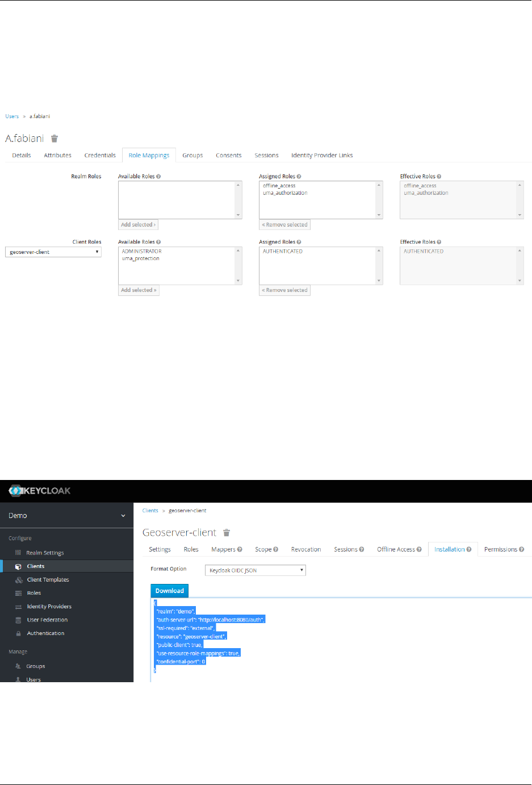Open Realm Settings in sidebar
Image resolution: width=532 pixels, height=785 pixels.
45,553
